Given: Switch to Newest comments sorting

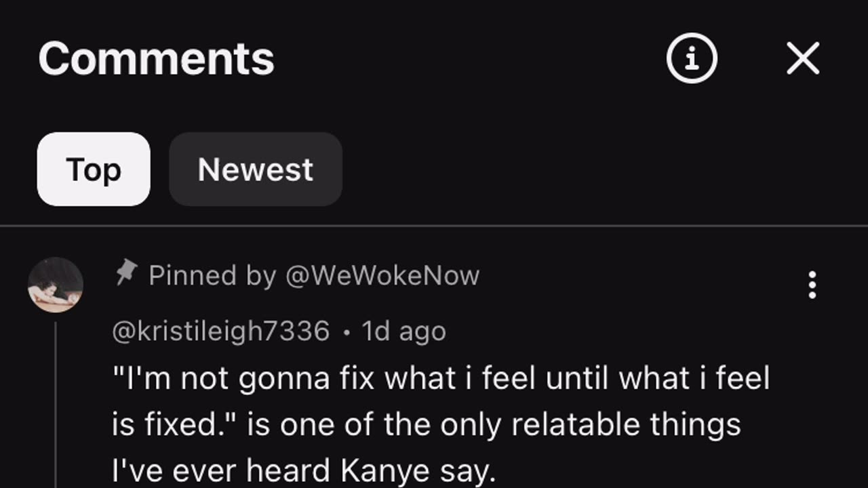Looking at the screenshot, I should click(256, 169).
